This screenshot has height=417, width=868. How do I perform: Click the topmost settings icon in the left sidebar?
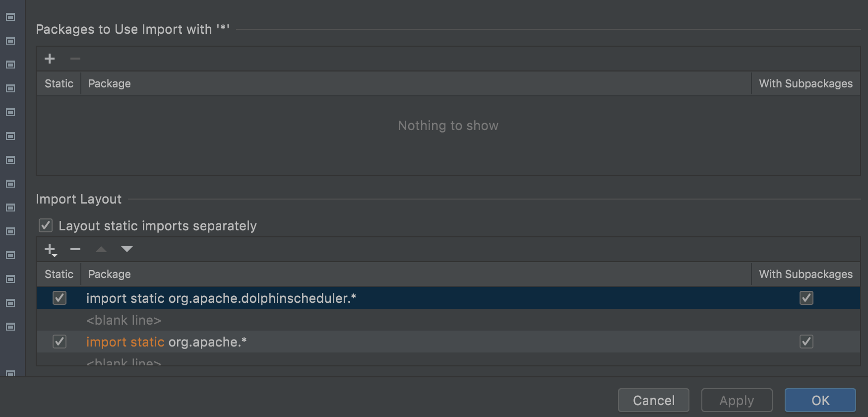(10, 17)
